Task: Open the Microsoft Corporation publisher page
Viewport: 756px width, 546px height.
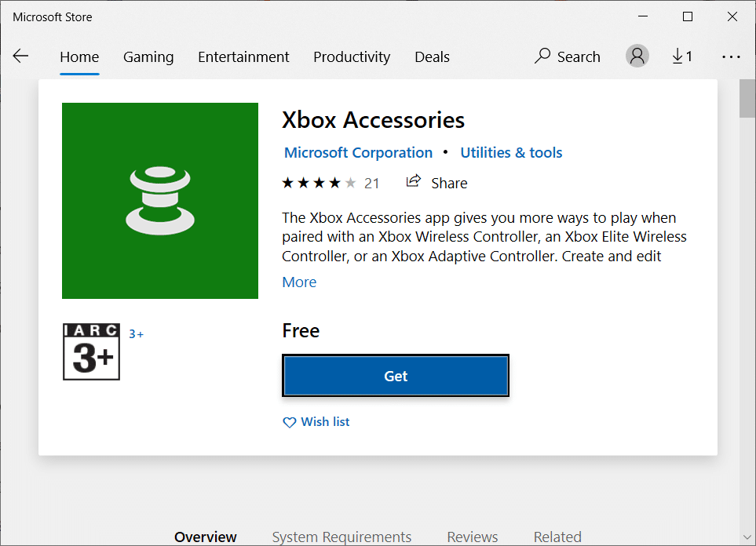Action: (x=358, y=152)
